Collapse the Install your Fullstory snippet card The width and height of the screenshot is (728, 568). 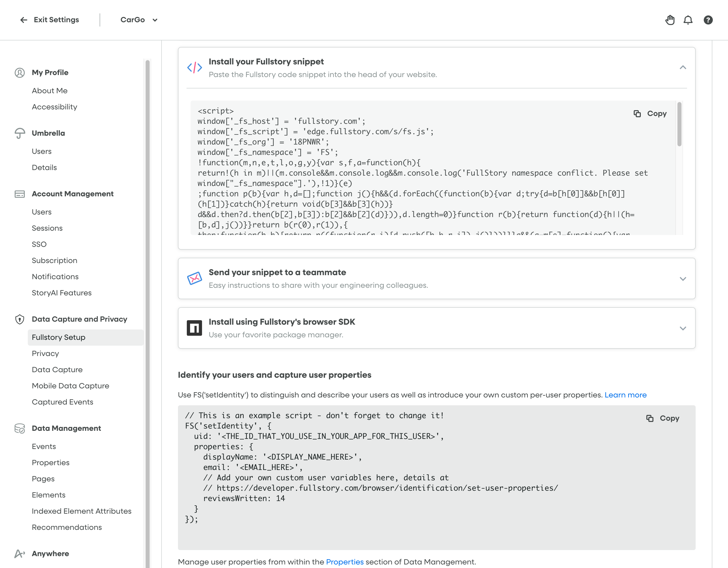pos(683,68)
